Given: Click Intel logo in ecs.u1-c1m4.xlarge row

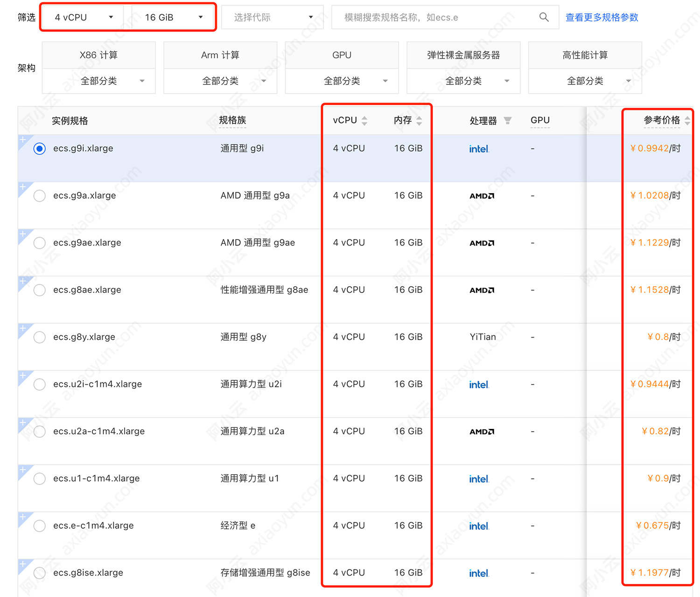Looking at the screenshot, I should (x=479, y=479).
